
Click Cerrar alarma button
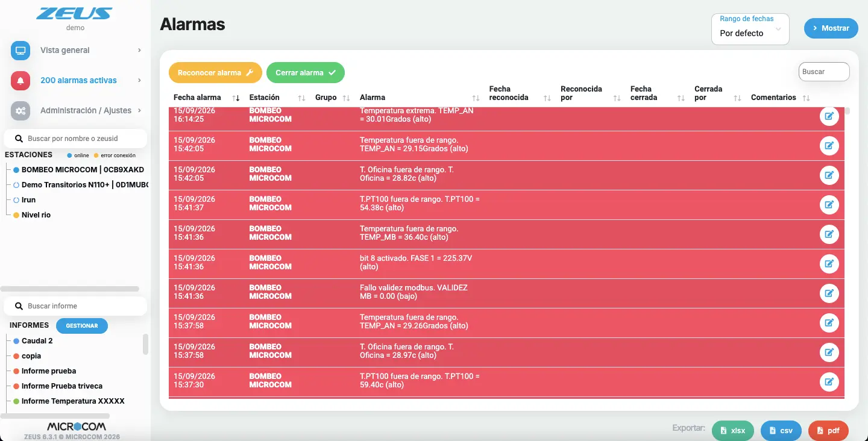click(x=306, y=72)
